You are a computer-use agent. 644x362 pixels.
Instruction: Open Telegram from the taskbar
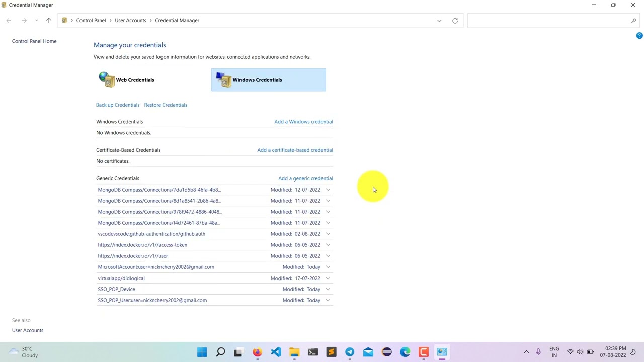click(x=350, y=352)
